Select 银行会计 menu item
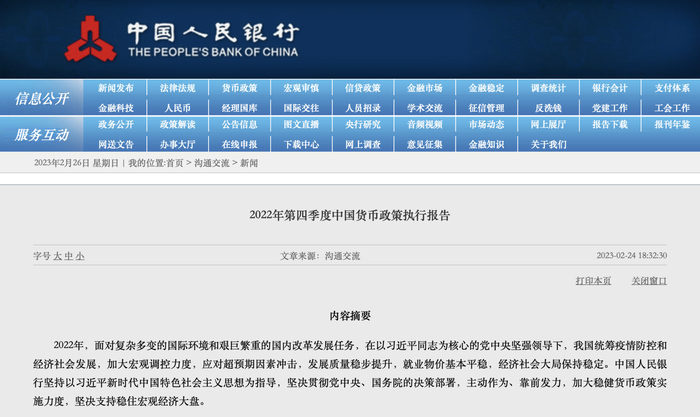The image size is (700, 417). pyautogui.click(x=610, y=88)
